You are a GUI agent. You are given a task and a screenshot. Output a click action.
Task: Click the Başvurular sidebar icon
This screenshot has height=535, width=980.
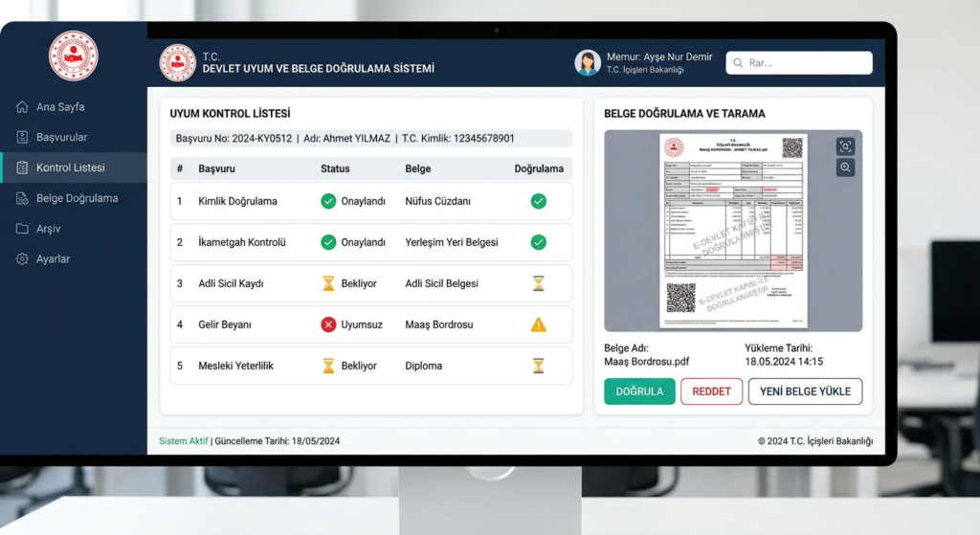tap(22, 137)
